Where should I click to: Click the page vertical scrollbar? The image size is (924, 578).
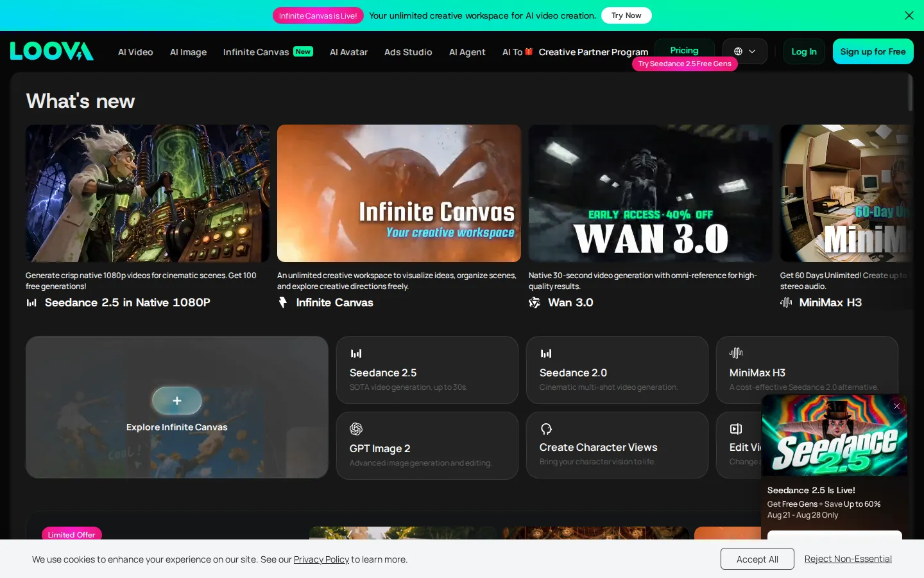pyautogui.click(x=910, y=92)
